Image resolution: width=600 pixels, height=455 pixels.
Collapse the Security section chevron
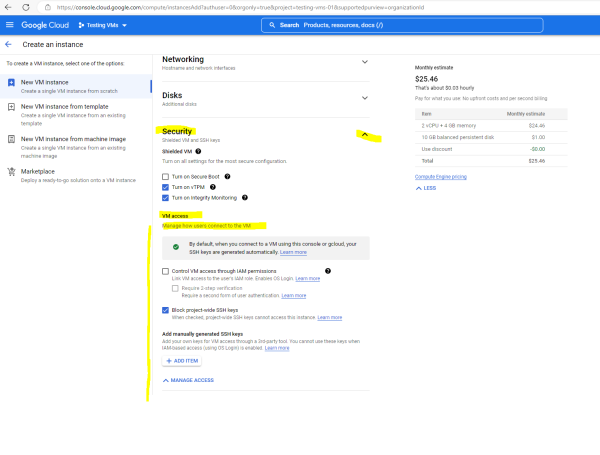point(365,134)
